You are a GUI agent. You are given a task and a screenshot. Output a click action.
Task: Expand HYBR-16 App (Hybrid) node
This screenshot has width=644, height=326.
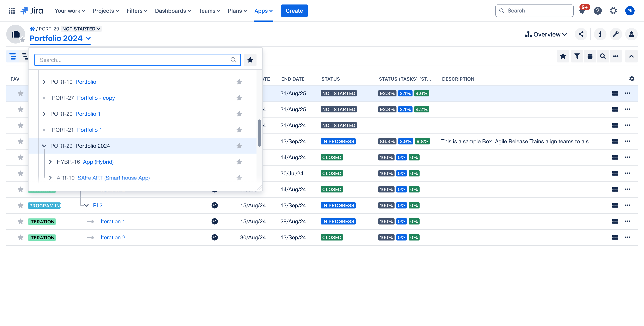(50, 162)
